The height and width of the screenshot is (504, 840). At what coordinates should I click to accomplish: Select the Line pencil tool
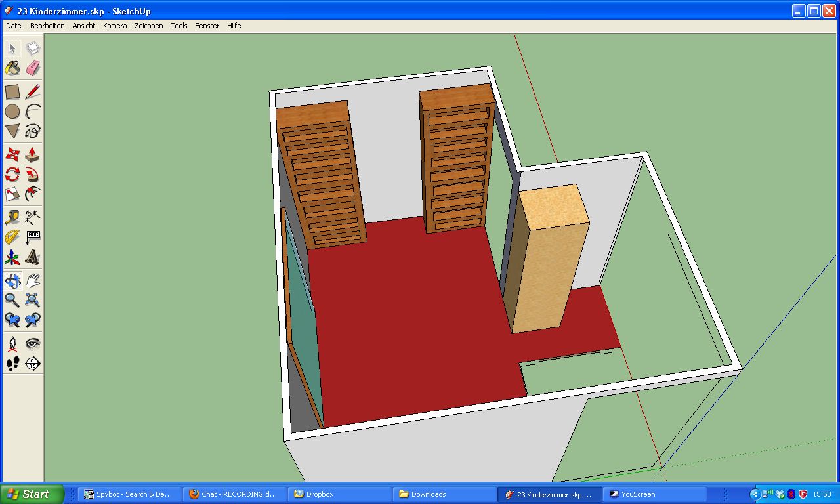33,92
